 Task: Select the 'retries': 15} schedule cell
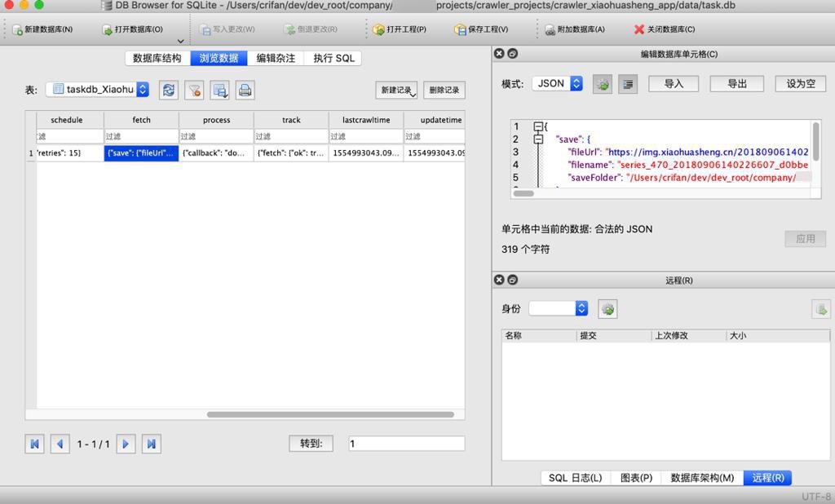70,153
